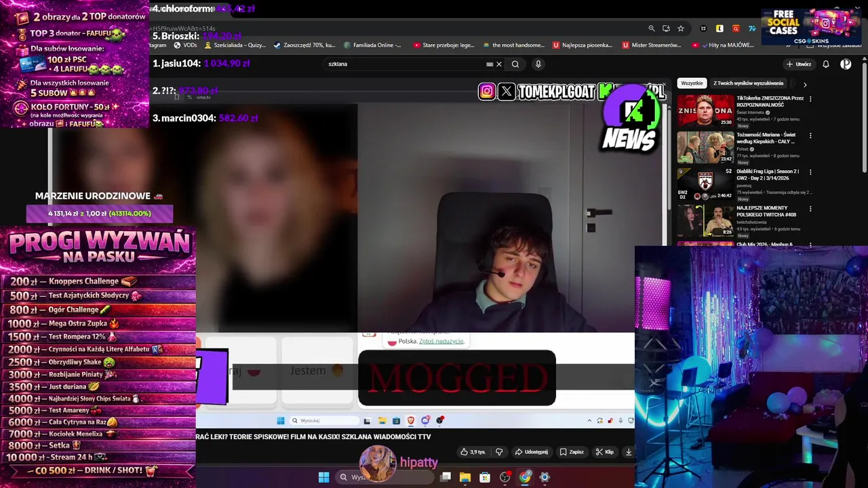
Task: Open Brave browser on the shared-screen taskbar
Action: click(410, 421)
